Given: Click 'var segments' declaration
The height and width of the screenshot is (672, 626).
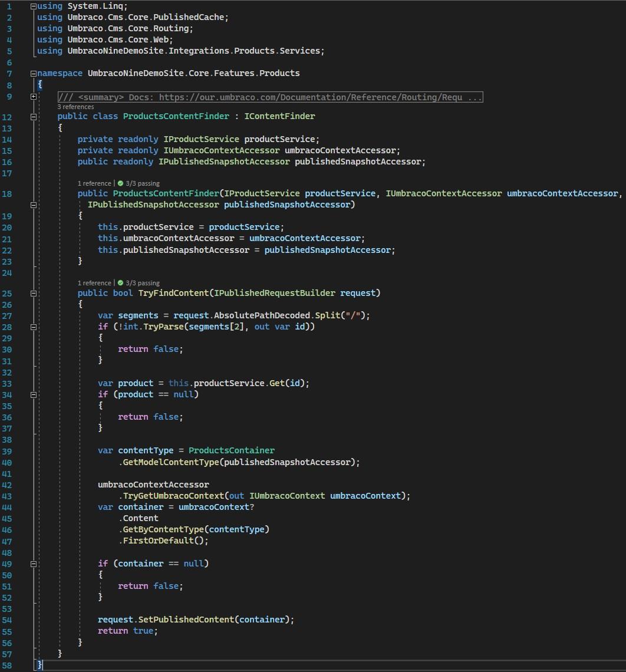Looking at the screenshot, I should (128, 315).
